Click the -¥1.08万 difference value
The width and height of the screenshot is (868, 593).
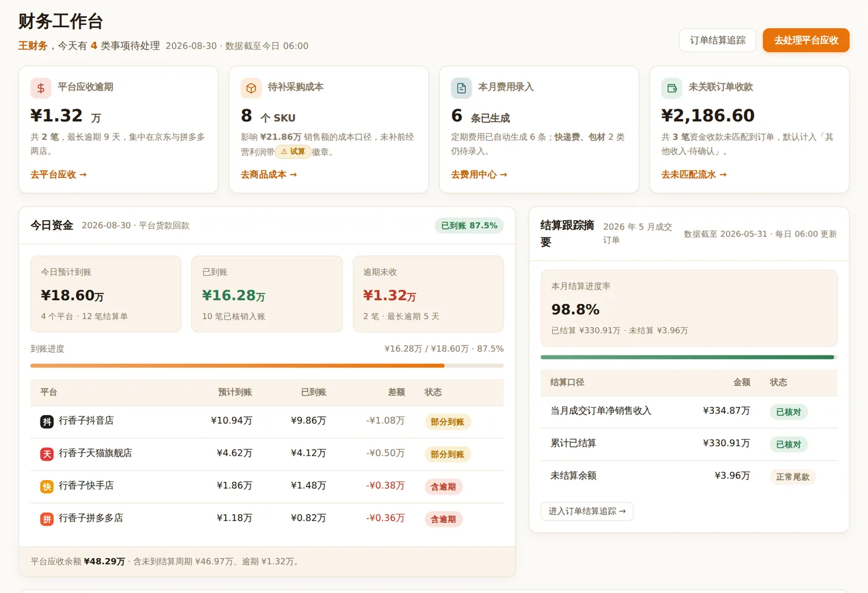(385, 421)
